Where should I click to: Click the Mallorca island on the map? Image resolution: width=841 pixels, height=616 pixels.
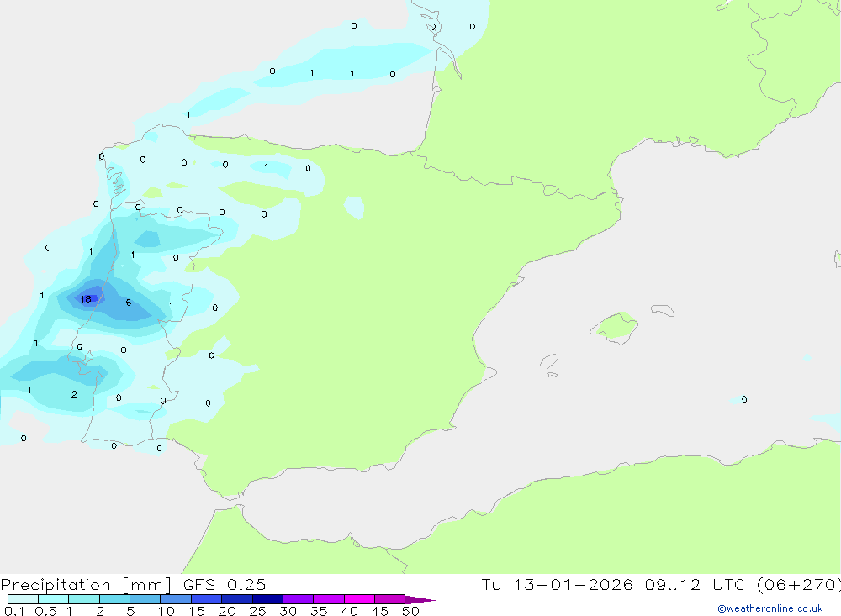(x=615, y=327)
